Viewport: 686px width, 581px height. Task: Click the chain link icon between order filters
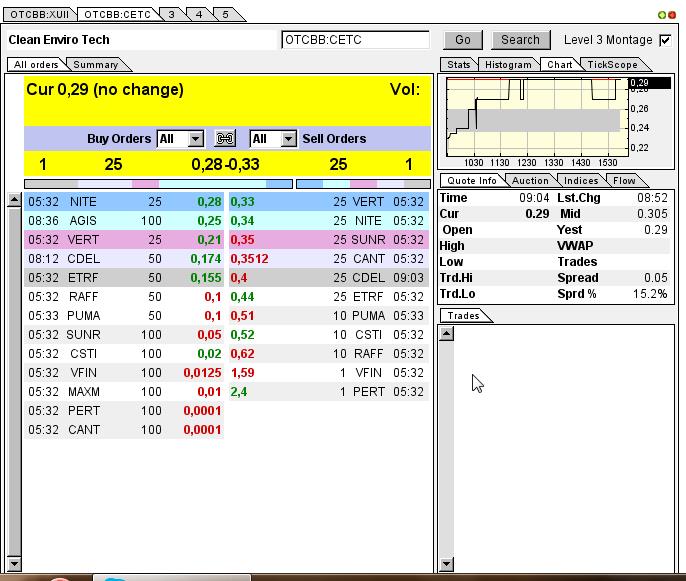pyautogui.click(x=225, y=139)
